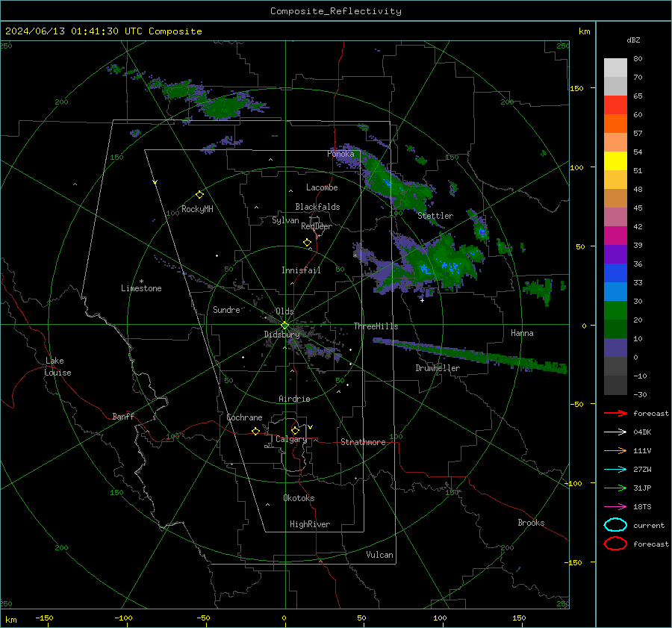
Task: Click the red forecast arrow in legend
Action: tap(615, 413)
